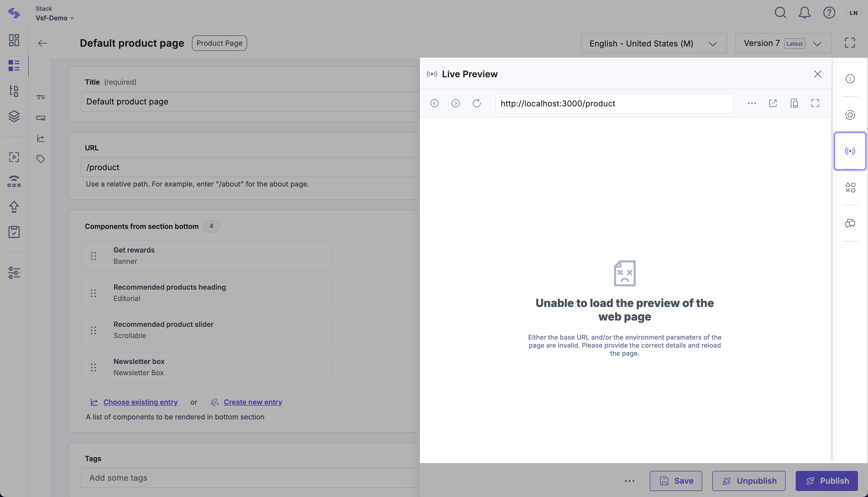Open the Settings sliders icon in sidebar
This screenshot has height=497, width=868.
pyautogui.click(x=14, y=272)
